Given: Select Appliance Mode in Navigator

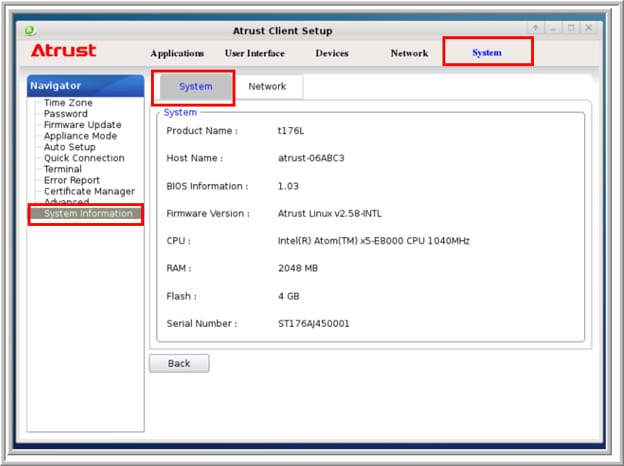Looking at the screenshot, I should click(80, 136).
